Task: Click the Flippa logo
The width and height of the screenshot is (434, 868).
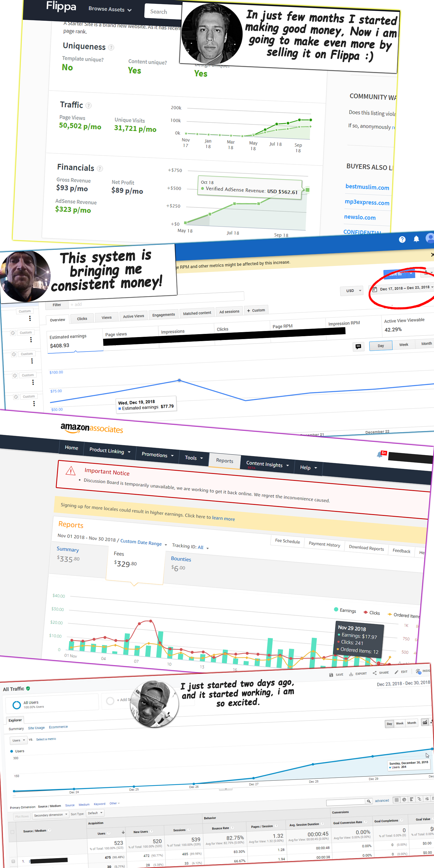Action: (x=61, y=6)
